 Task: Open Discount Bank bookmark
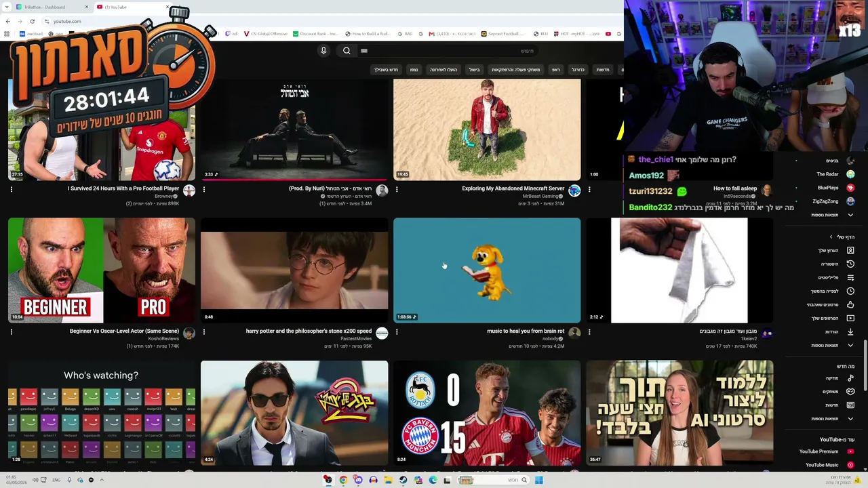[315, 34]
